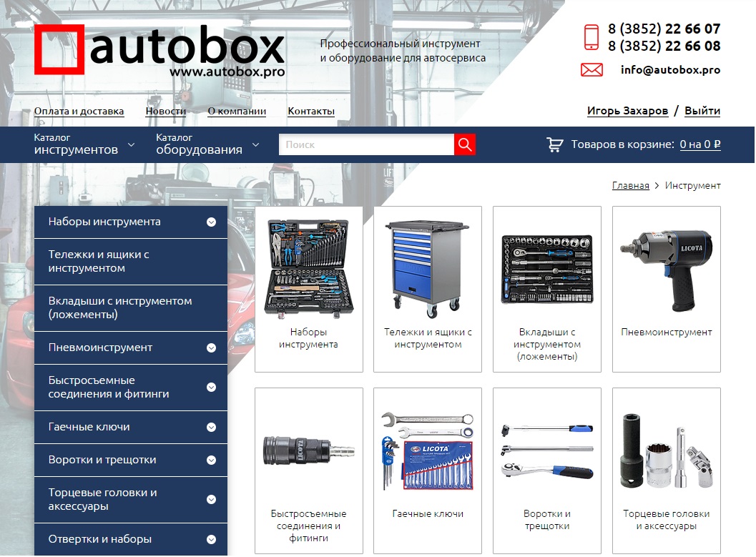Viewport: 756px width, 557px height.
Task: Expand Гаечные ключи sidebar chevron
Action: (211, 428)
